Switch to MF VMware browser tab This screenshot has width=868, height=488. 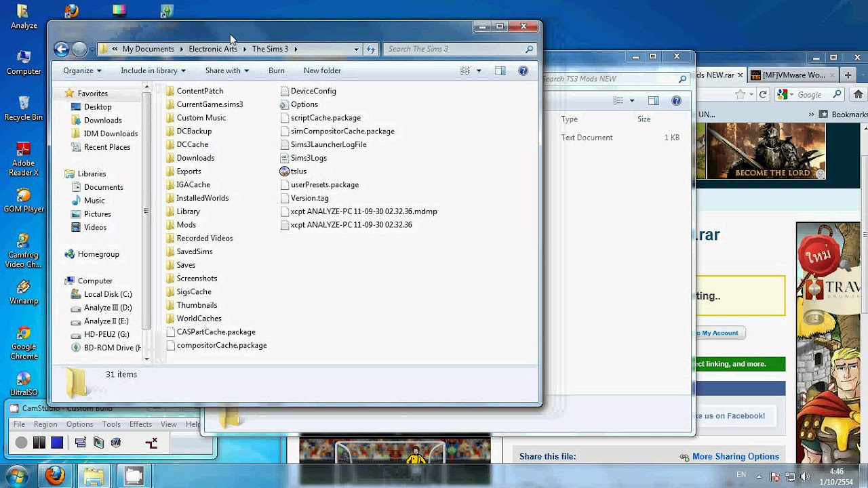[x=793, y=75]
